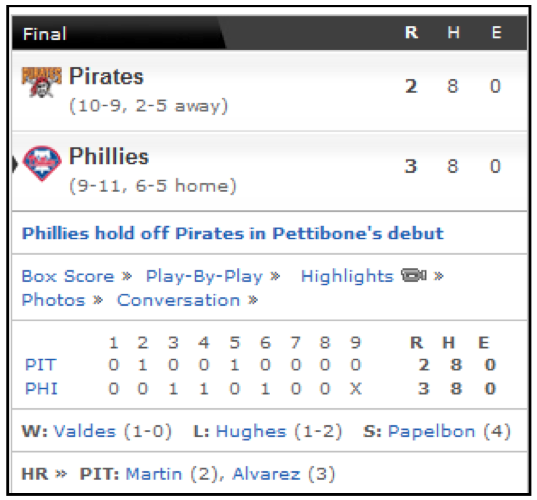The image size is (537, 500).
Task: Open winning pitcher Valdes's profile
Action: coord(85,431)
